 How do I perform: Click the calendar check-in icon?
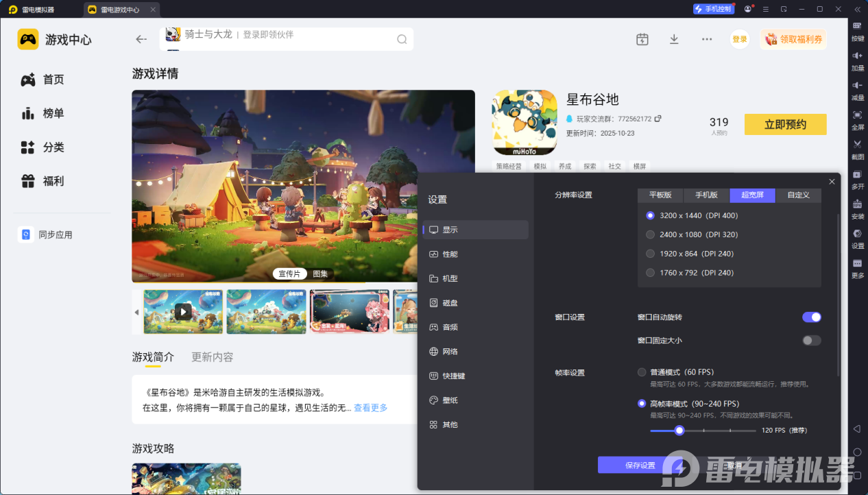pos(642,39)
